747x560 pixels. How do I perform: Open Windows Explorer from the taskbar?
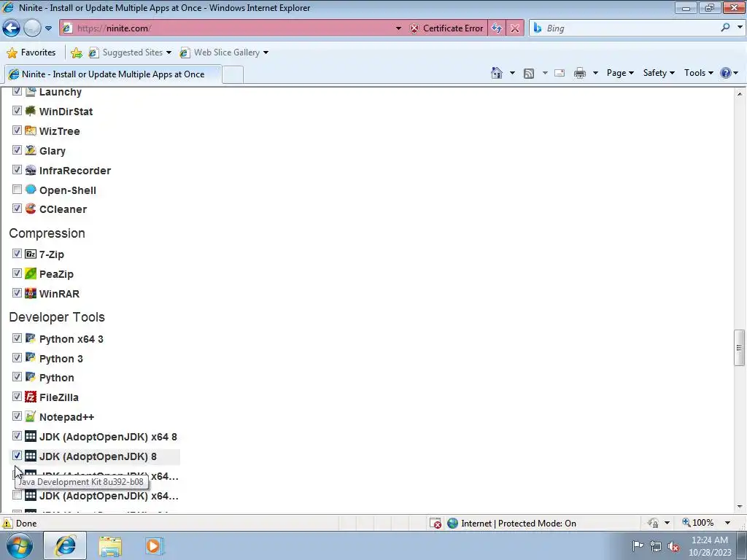[x=111, y=546]
